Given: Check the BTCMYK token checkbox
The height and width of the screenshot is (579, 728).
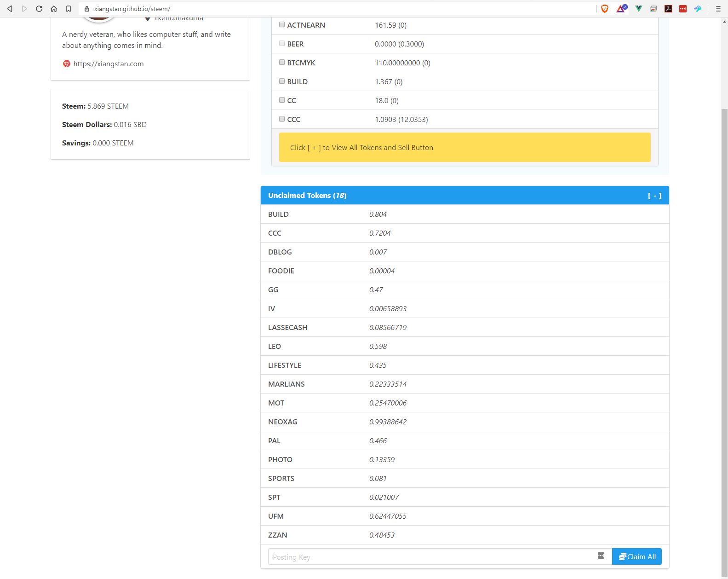Looking at the screenshot, I should coord(282,62).
